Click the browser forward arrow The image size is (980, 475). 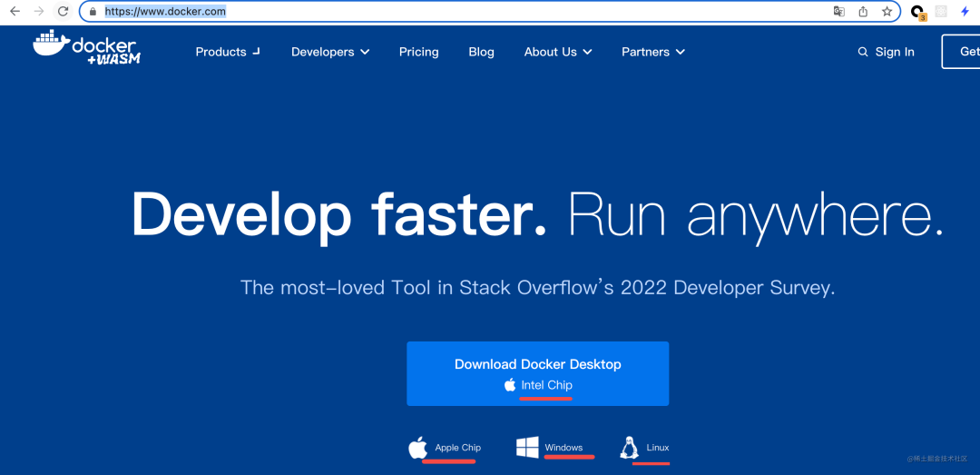(x=39, y=11)
